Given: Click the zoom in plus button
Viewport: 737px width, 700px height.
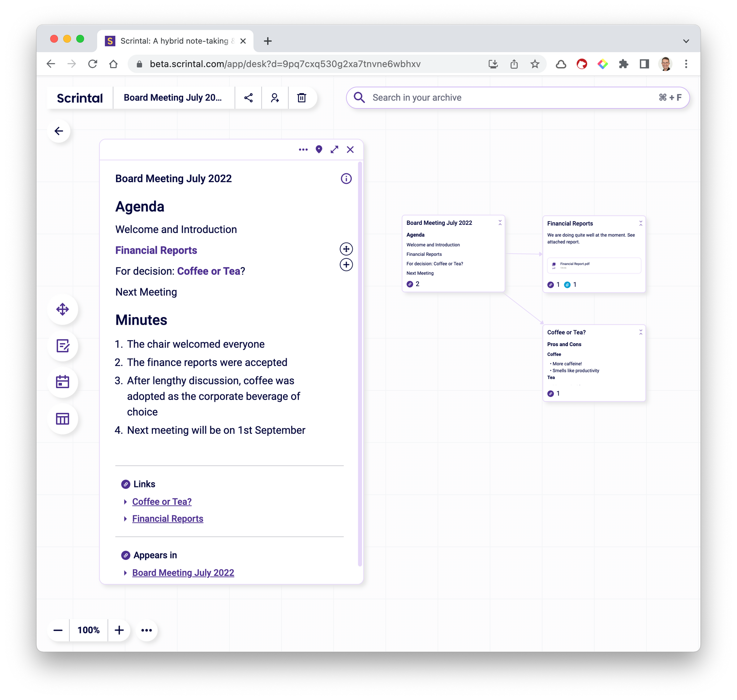Looking at the screenshot, I should 119,630.
